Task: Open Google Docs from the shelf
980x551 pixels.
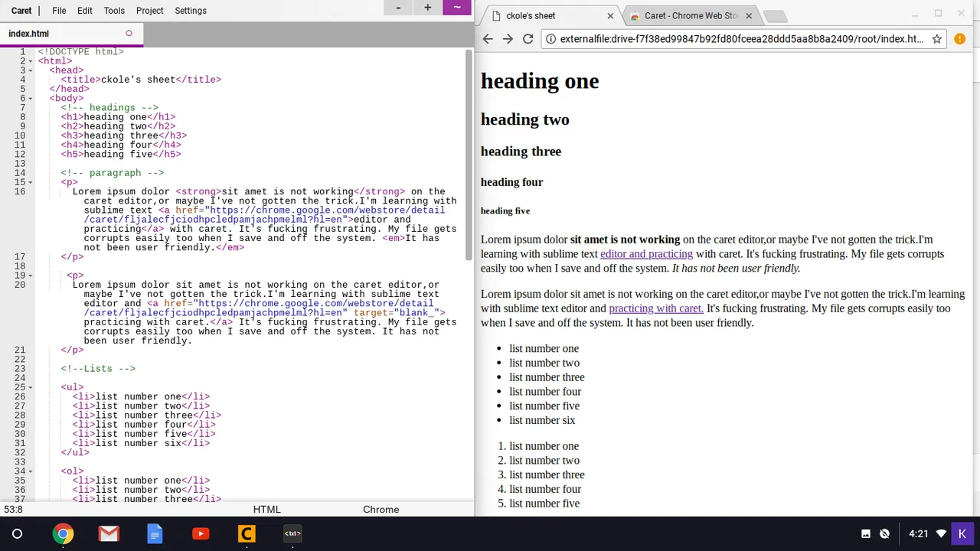Action: tap(155, 533)
